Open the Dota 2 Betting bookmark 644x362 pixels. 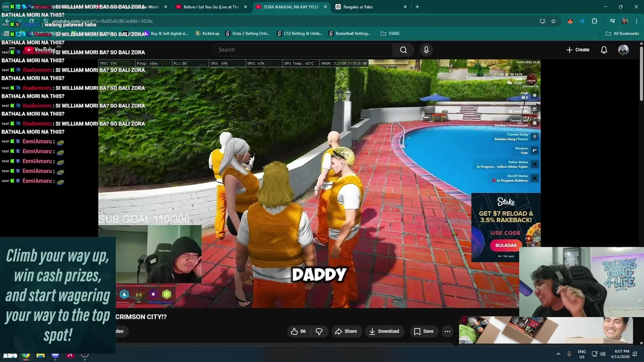click(248, 34)
